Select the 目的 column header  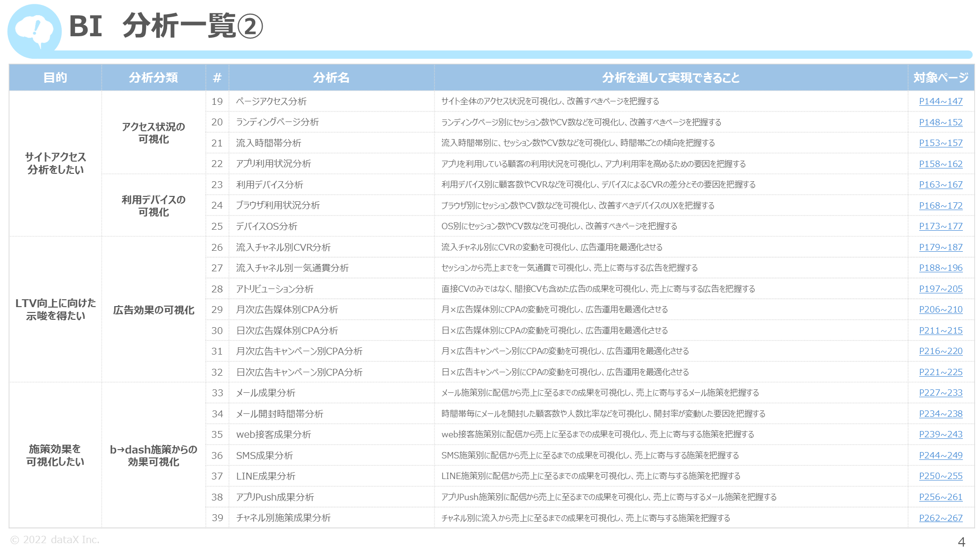point(55,77)
